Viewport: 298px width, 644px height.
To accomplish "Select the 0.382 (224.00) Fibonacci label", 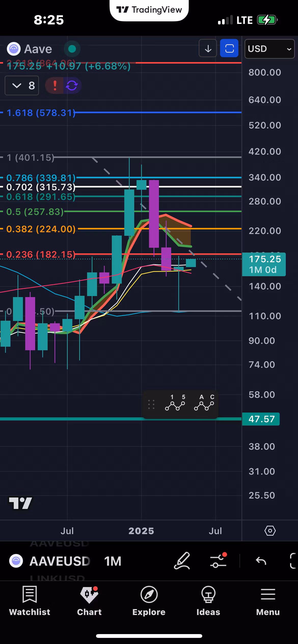I will (x=41, y=229).
